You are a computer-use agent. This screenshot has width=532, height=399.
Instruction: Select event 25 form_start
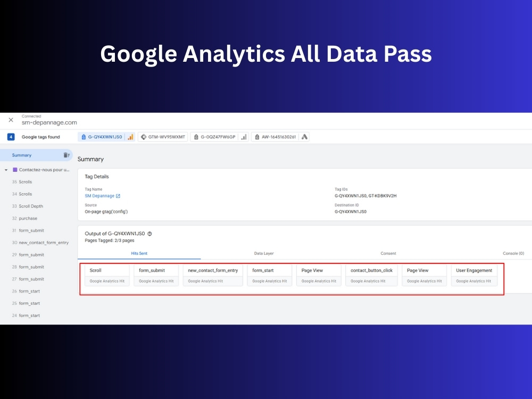[x=26, y=303]
